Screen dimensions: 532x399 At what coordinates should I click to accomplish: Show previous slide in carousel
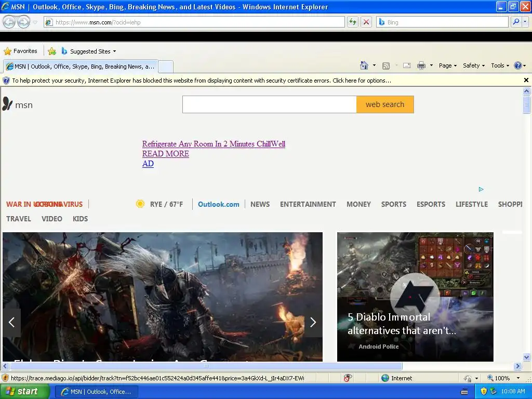pos(11,322)
